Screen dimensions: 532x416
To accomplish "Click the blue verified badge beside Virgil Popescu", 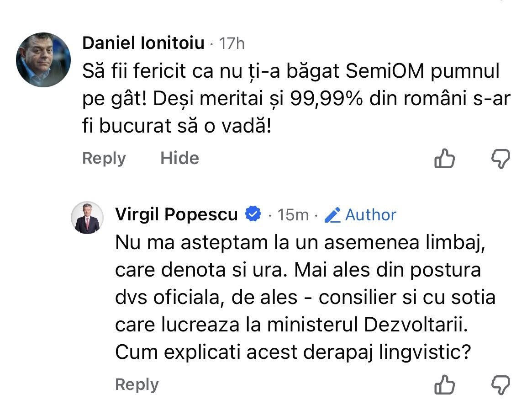I will (253, 214).
